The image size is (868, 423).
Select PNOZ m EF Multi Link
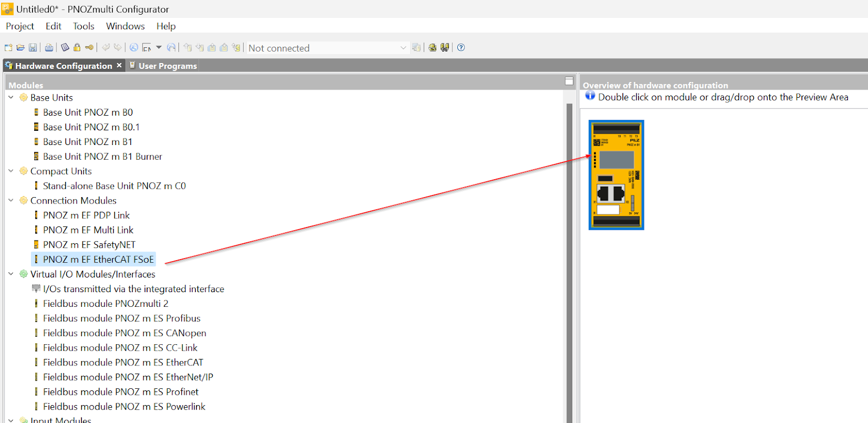coord(88,230)
